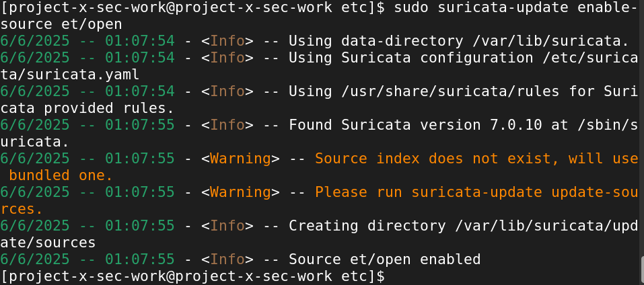The image size is (644, 285).
Task: Click the Info tag on the 'Using data-directory' line
Action: (x=227, y=41)
